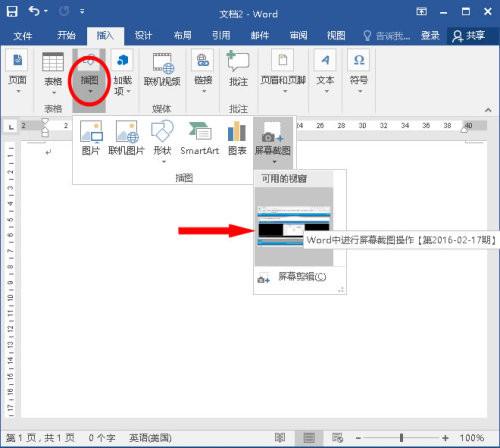Collapse the ribbon with the chevron
The image size is (500, 448).
(x=488, y=109)
